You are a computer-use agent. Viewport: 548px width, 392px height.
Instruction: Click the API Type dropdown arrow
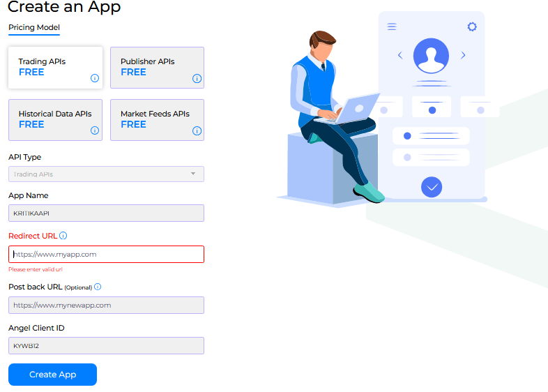193,174
